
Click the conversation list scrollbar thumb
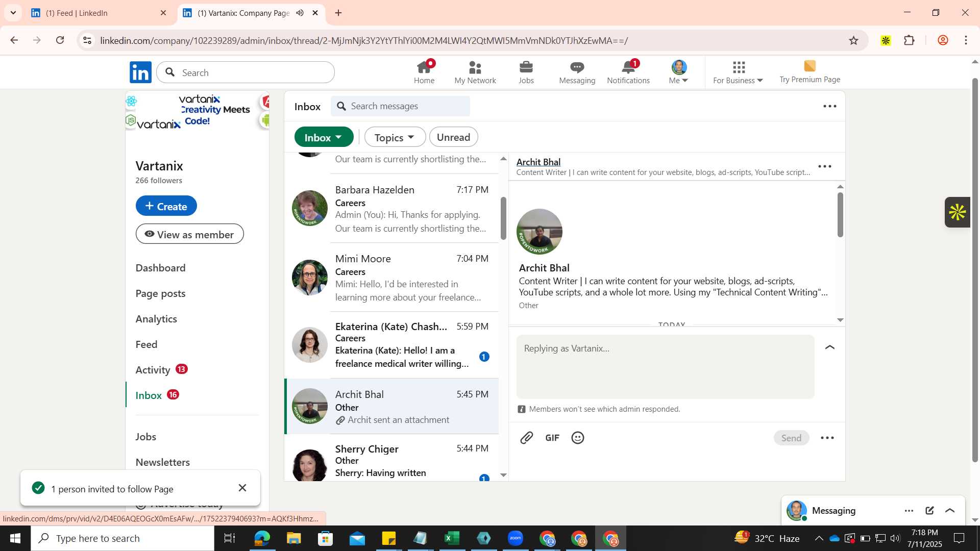click(503, 218)
